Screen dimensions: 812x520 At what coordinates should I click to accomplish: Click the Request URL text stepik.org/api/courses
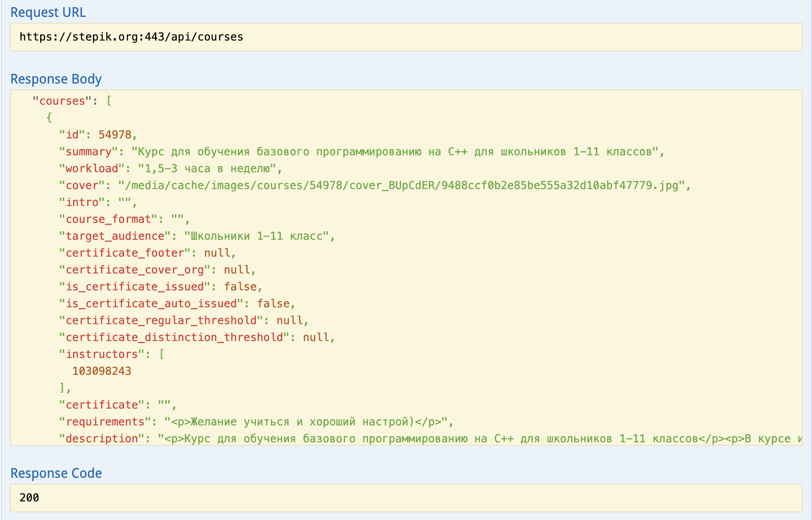(x=131, y=37)
